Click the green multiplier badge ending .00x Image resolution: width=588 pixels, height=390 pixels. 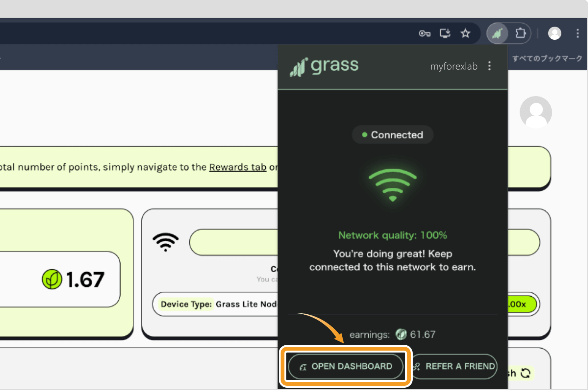click(521, 304)
